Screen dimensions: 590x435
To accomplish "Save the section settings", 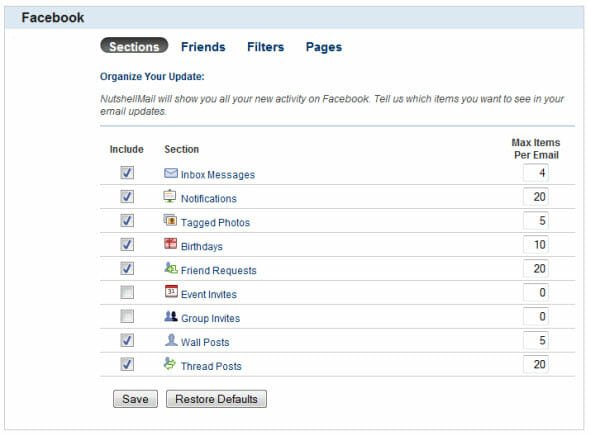I will tap(135, 399).
